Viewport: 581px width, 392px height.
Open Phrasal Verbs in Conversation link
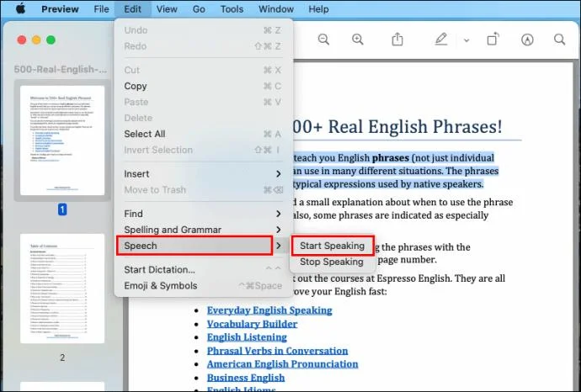(278, 351)
